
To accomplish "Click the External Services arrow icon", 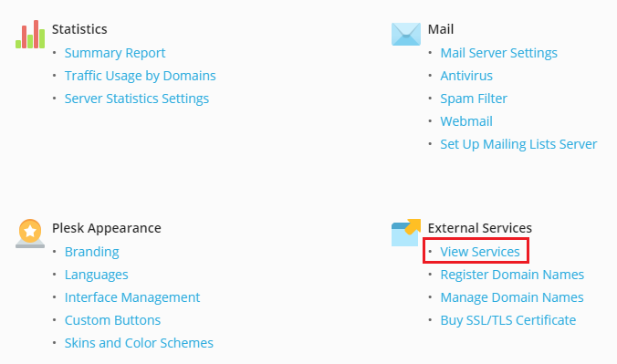I will (x=405, y=233).
